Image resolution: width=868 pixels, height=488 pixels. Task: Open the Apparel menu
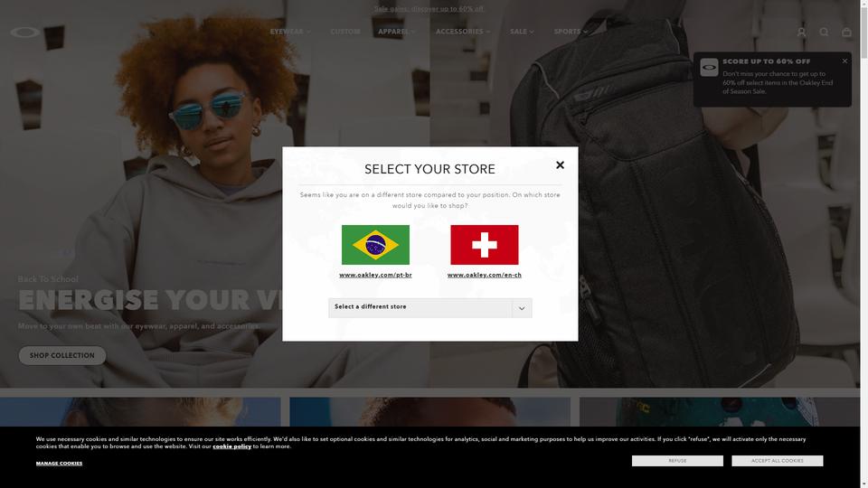[x=396, y=32]
